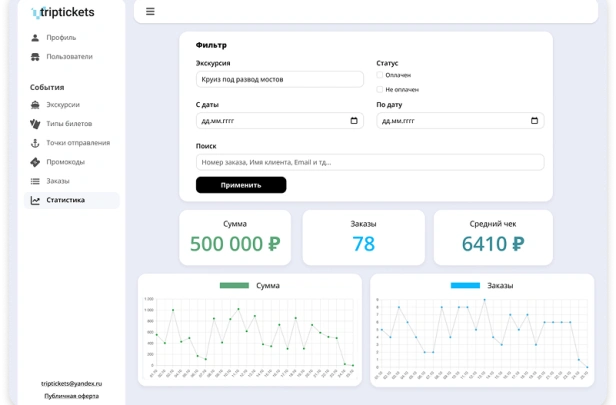Follow the triptickets@yandex.ru email link

pos(72,383)
